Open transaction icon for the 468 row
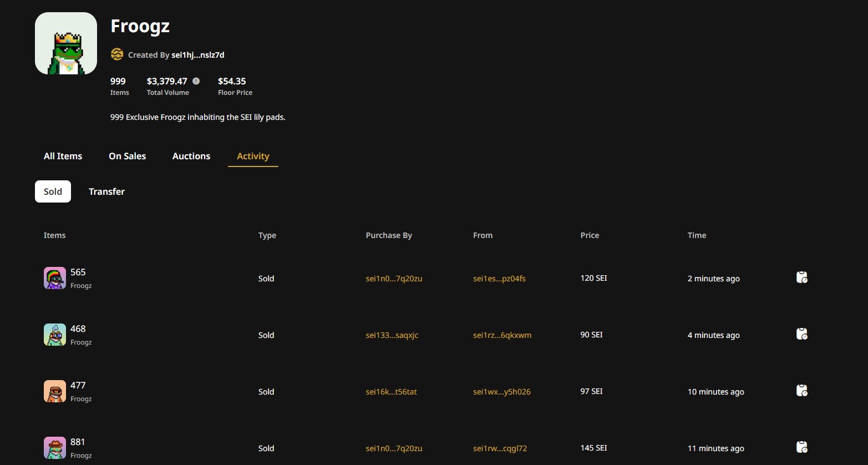This screenshot has width=868, height=465. pos(801,334)
